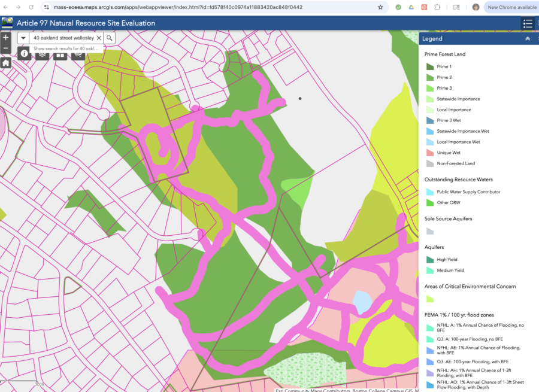
Task: Collapse the Legend panel
Action: 528,38
